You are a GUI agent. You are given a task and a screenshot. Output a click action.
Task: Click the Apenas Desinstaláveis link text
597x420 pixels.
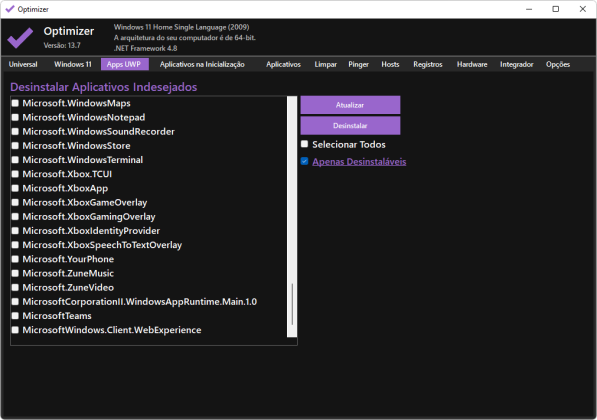[359, 162]
